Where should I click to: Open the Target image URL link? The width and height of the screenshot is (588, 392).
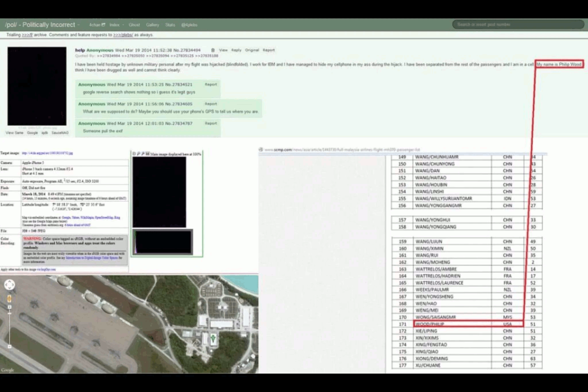[x=47, y=153]
